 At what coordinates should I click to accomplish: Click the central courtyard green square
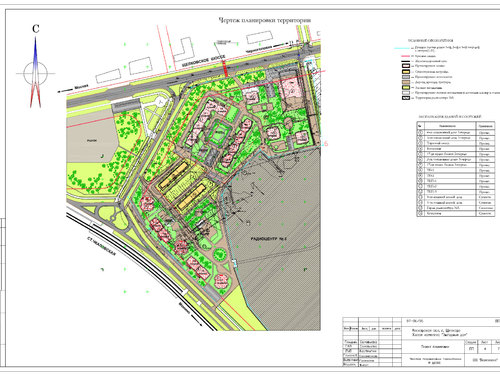pos(219,134)
